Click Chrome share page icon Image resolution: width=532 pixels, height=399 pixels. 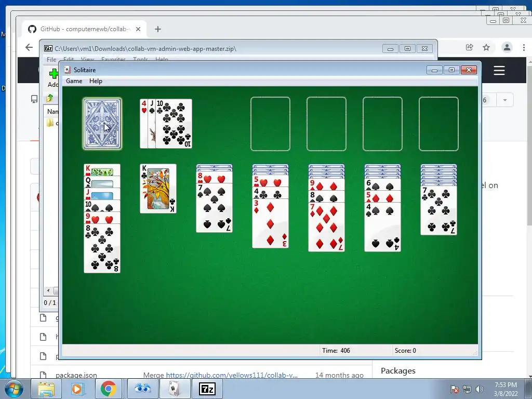point(469,47)
